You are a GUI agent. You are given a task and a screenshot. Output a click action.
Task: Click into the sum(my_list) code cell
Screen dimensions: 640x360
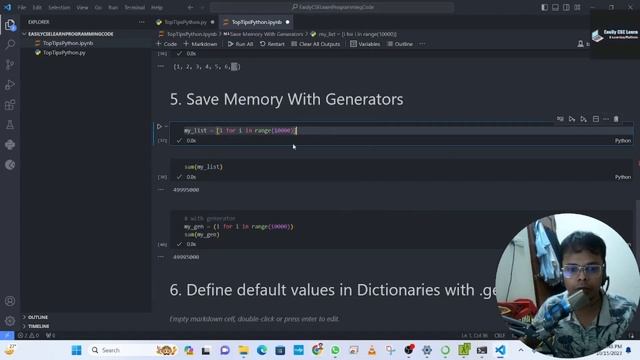pos(401,167)
